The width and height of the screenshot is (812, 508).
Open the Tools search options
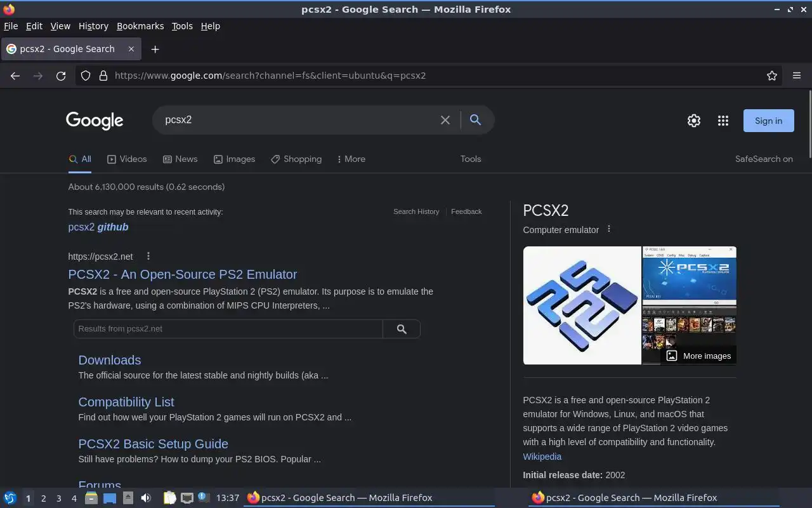tap(471, 159)
